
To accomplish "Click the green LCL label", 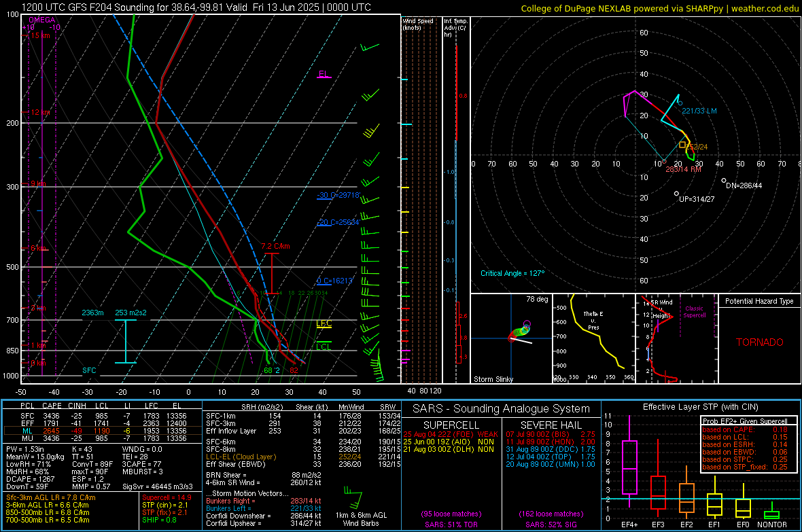I will (324, 347).
